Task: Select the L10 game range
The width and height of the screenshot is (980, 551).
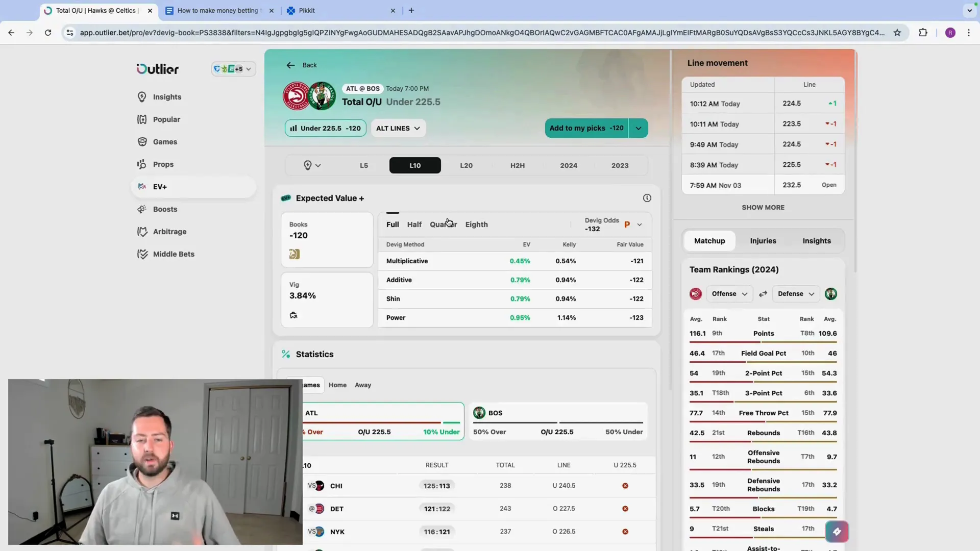Action: 415,165
